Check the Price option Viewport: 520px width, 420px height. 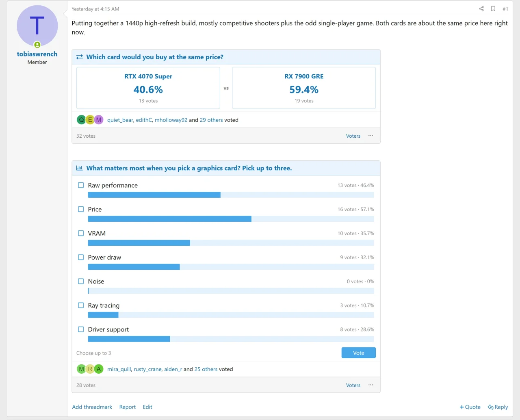click(81, 209)
